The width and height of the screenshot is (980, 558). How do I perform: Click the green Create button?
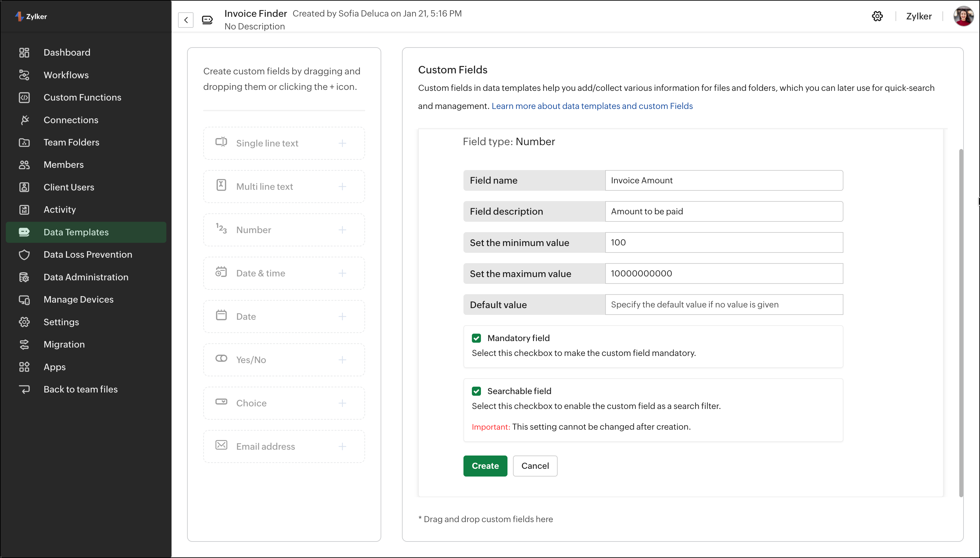(x=485, y=466)
